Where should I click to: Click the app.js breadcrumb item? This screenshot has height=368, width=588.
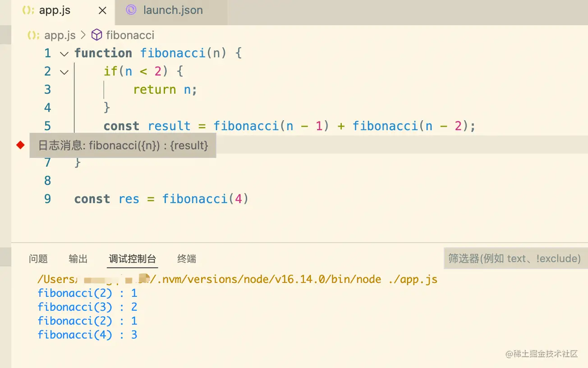click(60, 35)
